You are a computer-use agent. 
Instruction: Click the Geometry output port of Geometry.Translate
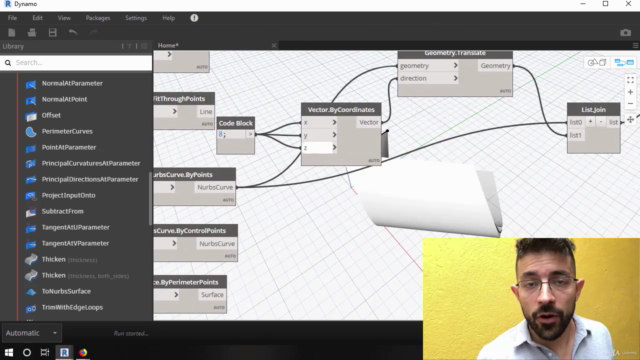(495, 65)
